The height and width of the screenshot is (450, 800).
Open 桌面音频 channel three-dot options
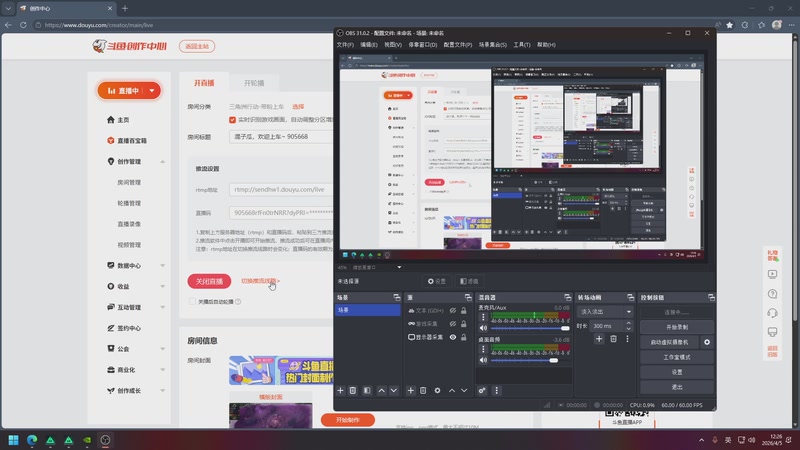coord(483,349)
